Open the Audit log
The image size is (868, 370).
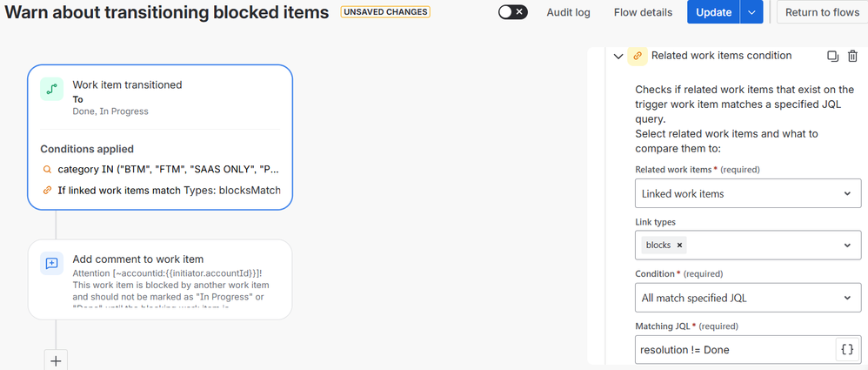(568, 12)
